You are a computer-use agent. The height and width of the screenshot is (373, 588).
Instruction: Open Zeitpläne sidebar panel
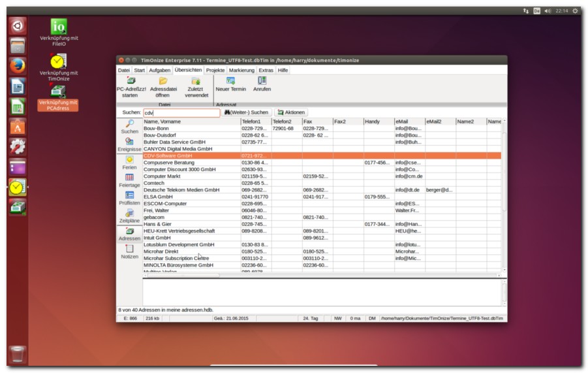(x=129, y=216)
